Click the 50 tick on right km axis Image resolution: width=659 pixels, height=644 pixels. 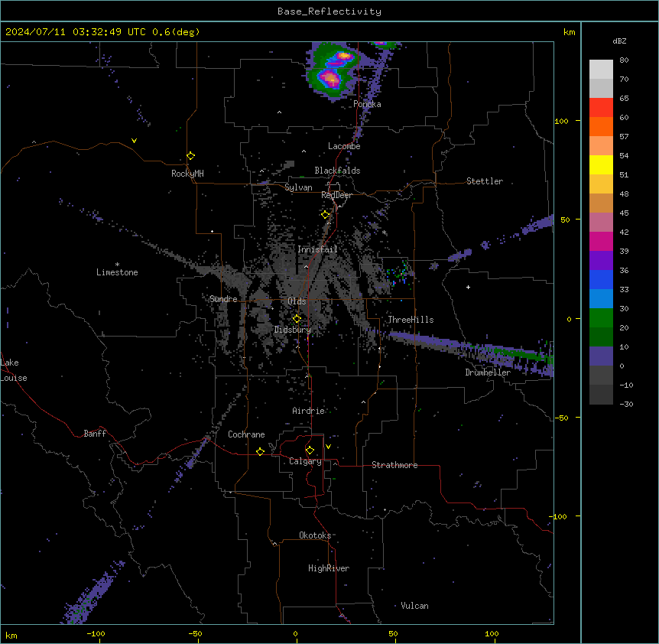pyautogui.click(x=565, y=220)
